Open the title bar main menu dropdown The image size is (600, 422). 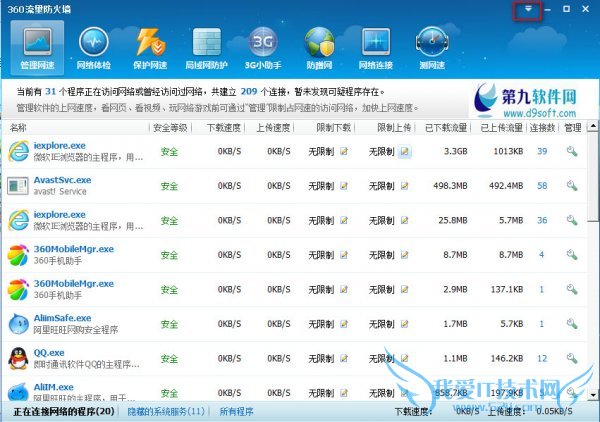[528, 9]
